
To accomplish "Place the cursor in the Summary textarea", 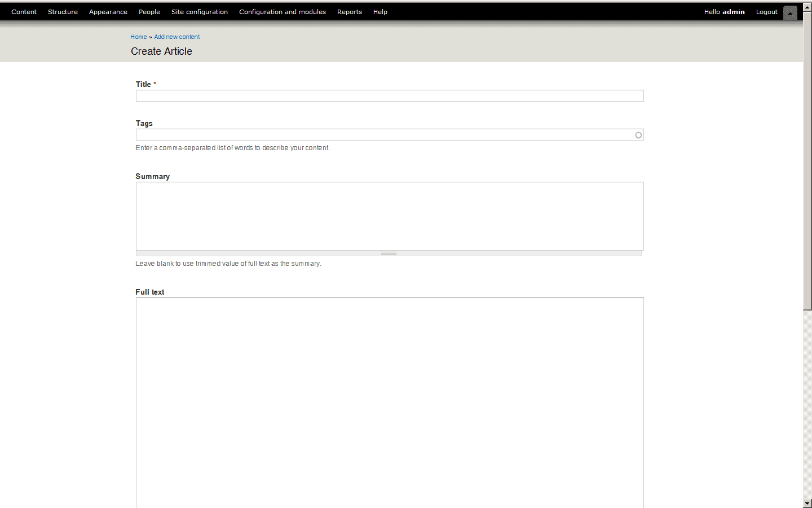I will pos(389,216).
